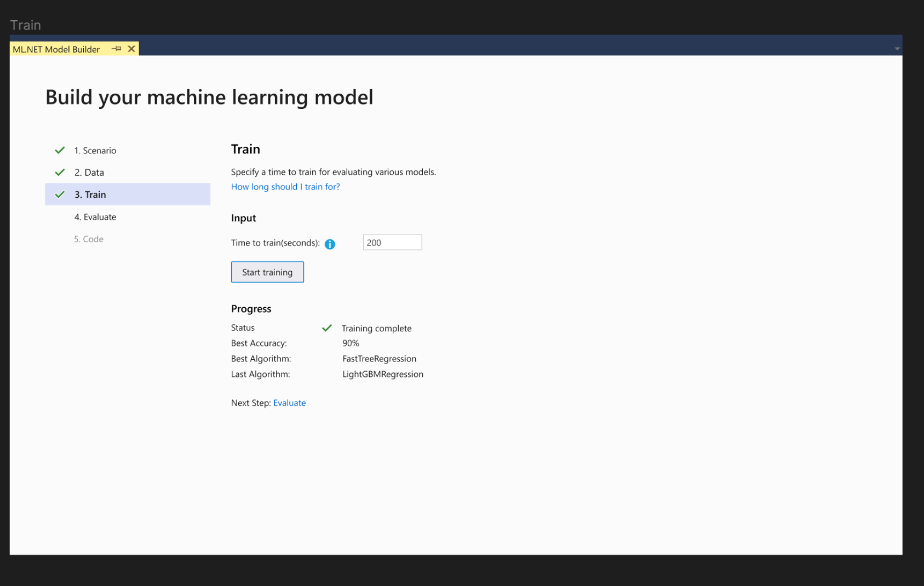Open 'How long should I train for?' link
Screen dimensions: 924x586
(285, 187)
